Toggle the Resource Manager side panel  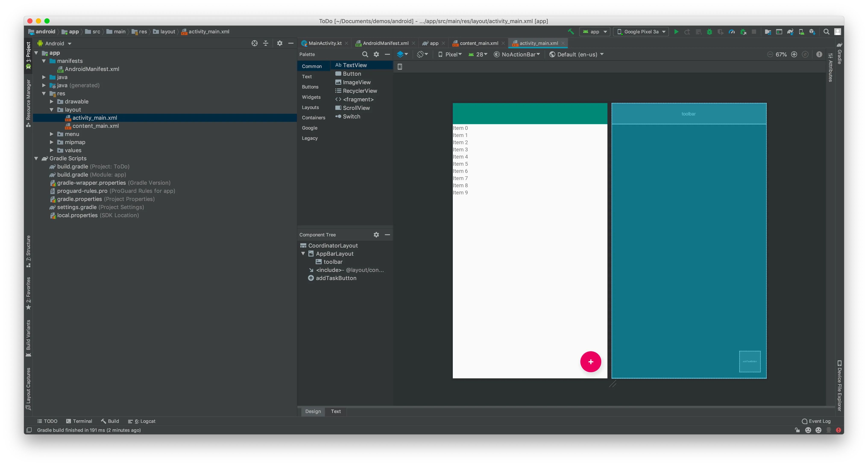click(28, 103)
